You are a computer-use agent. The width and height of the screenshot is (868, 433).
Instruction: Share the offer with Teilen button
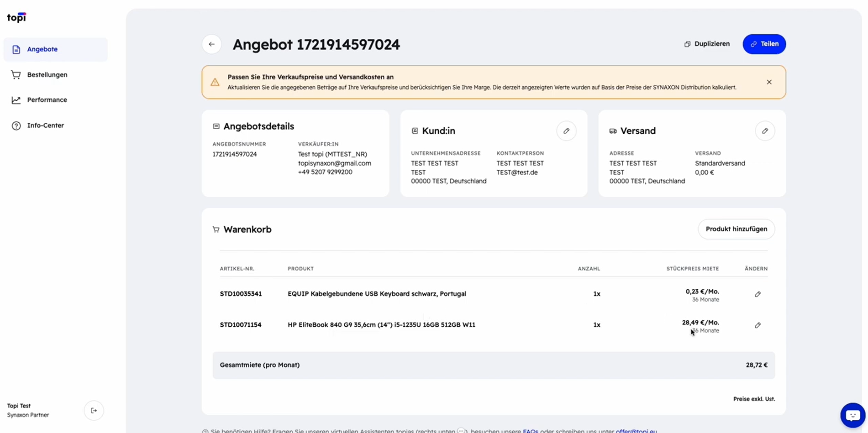tap(764, 44)
